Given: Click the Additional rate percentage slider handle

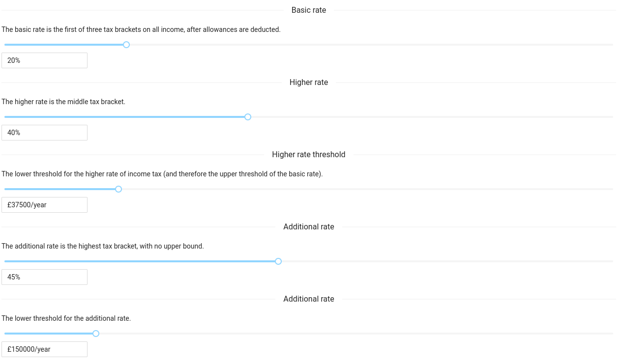Looking at the screenshot, I should click(278, 261).
